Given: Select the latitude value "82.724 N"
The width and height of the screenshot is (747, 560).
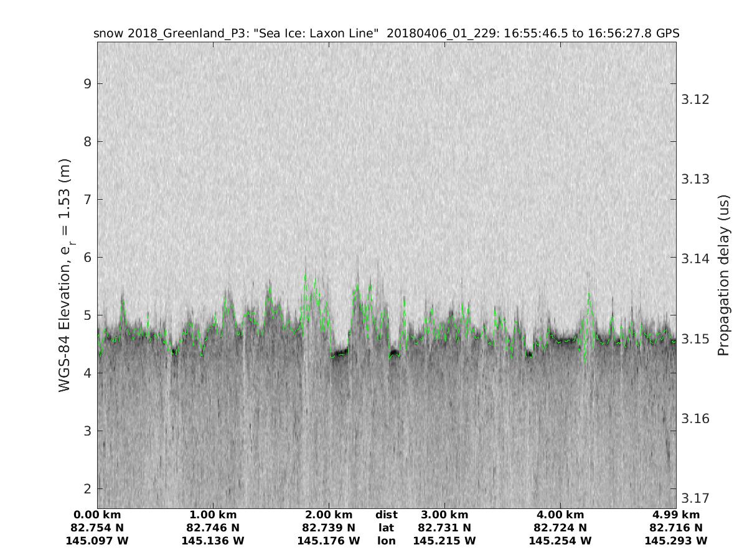Looking at the screenshot, I should [x=560, y=528].
